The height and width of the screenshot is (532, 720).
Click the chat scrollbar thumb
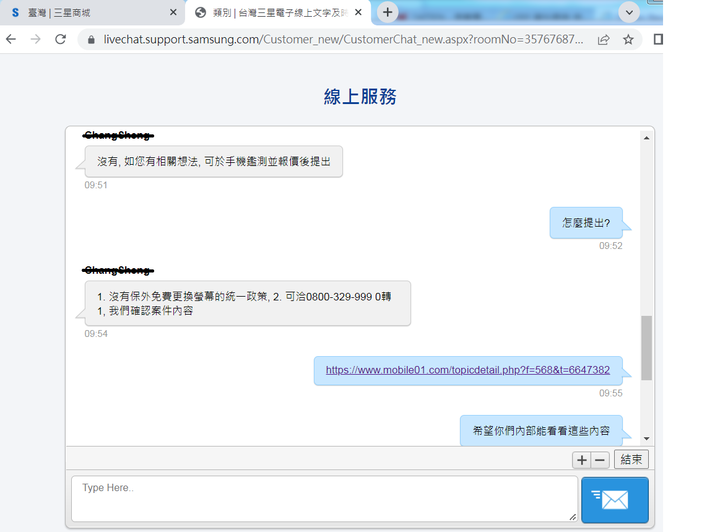pyautogui.click(x=647, y=348)
